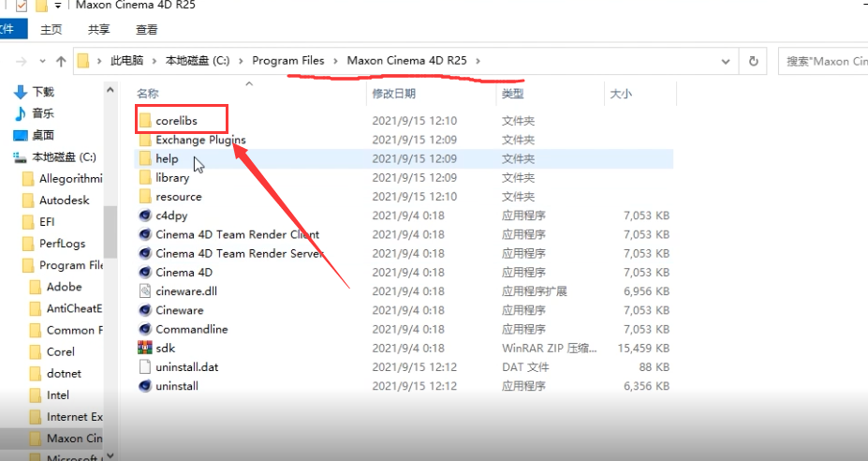Screen dimensions: 868x461
Task: Expand chevron after 此电脑 in path
Action: pyautogui.click(x=154, y=61)
